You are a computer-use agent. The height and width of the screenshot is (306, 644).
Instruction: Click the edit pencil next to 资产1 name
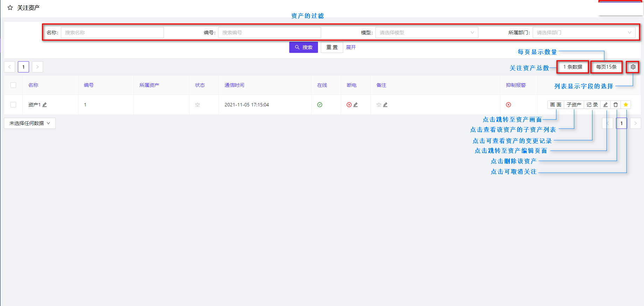(44, 105)
